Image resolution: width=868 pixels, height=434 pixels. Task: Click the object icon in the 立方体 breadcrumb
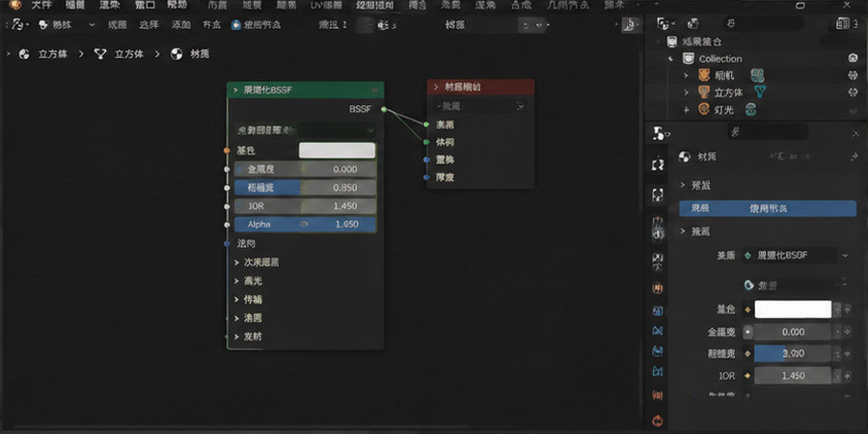point(24,54)
